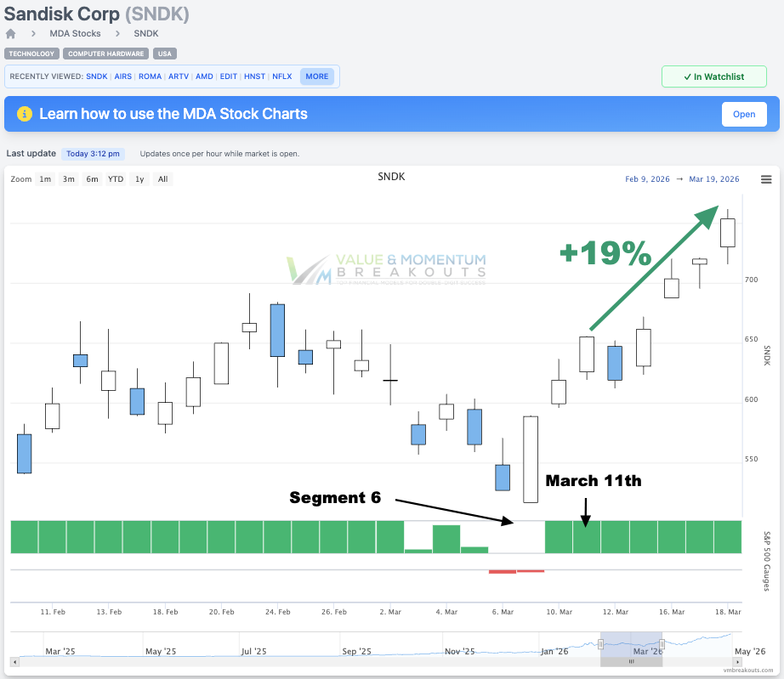Viewport: 784px width, 679px height.
Task: Open recently viewed NFLX ticker
Action: coord(282,76)
